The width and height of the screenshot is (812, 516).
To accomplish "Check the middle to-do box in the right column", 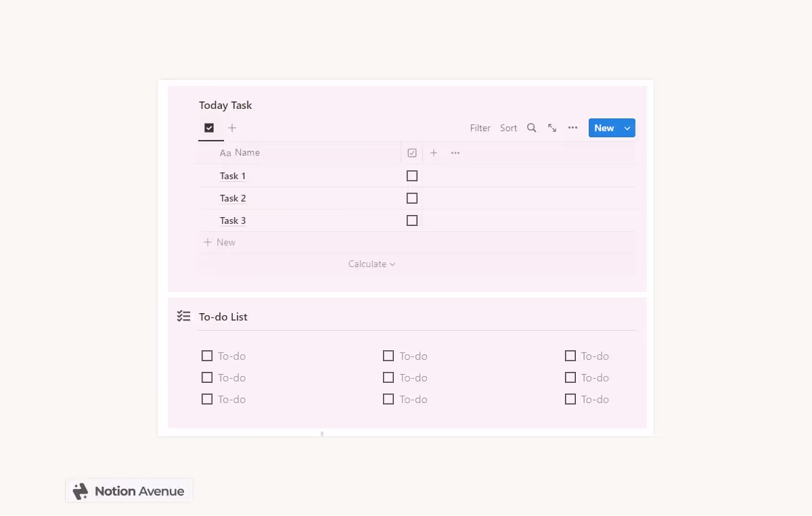I will [x=570, y=377].
